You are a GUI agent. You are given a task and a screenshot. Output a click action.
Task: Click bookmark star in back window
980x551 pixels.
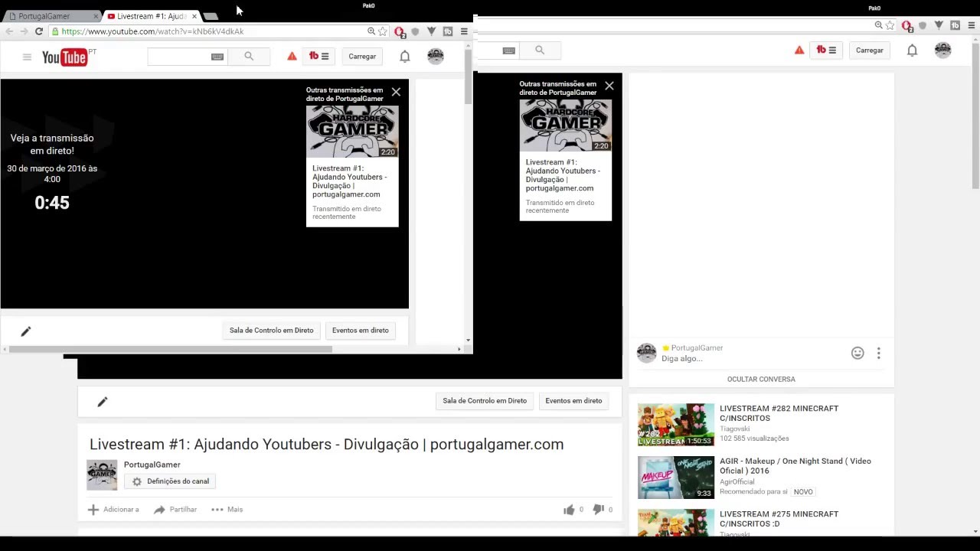point(890,25)
